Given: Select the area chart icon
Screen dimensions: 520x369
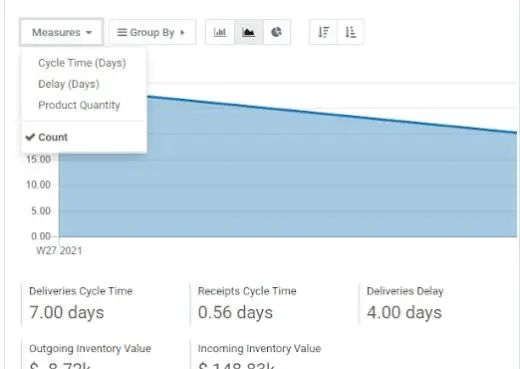Looking at the screenshot, I should [249, 32].
